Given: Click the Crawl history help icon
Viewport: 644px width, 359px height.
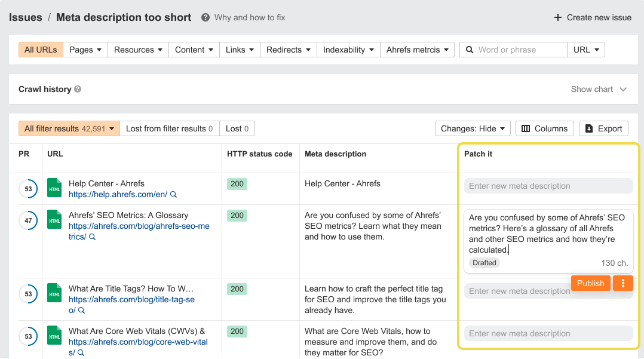Looking at the screenshot, I should pyautogui.click(x=78, y=89).
